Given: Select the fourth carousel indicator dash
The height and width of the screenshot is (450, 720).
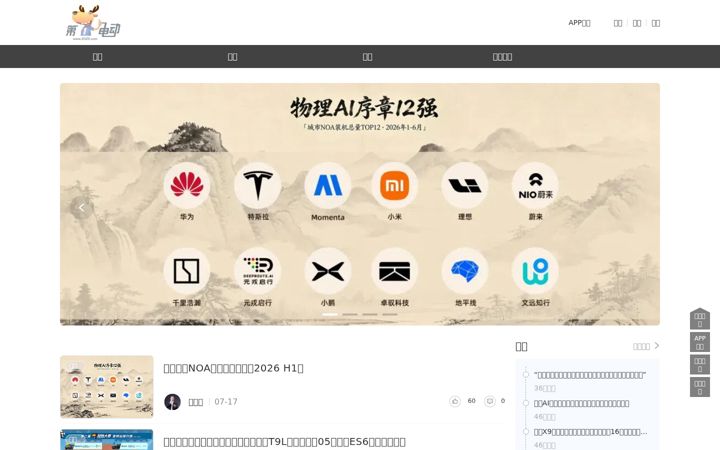Looking at the screenshot, I should tap(389, 315).
